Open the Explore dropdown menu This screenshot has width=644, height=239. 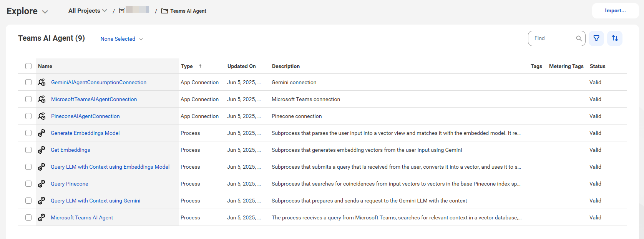coord(27,11)
